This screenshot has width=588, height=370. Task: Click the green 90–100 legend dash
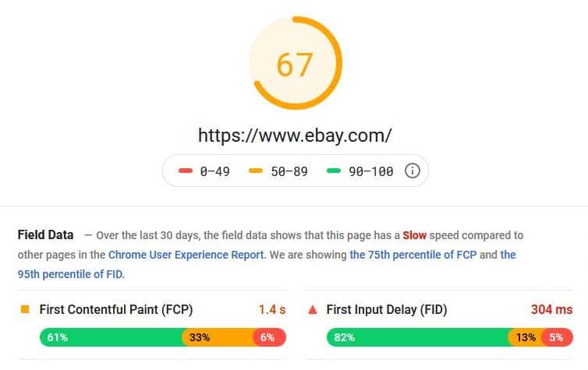point(333,171)
